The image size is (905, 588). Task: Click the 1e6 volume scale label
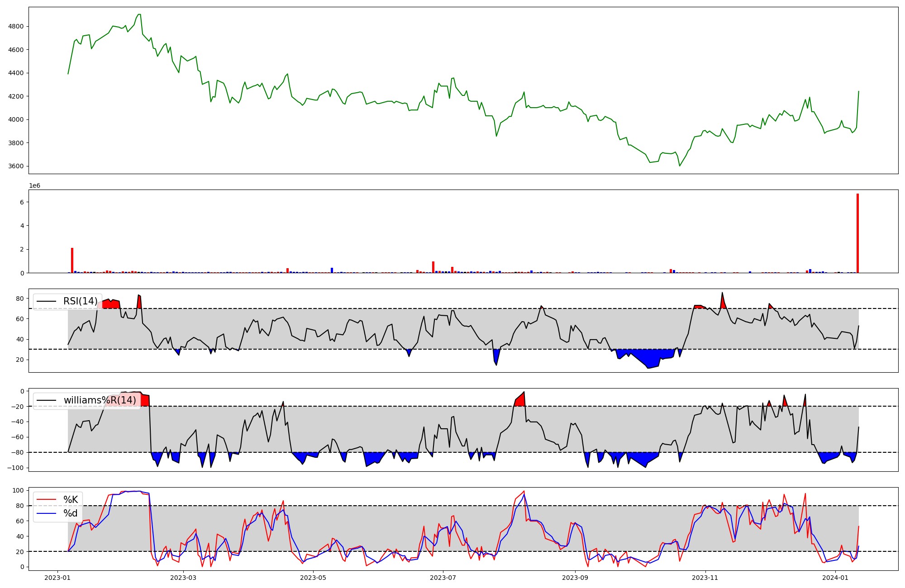click(x=35, y=186)
